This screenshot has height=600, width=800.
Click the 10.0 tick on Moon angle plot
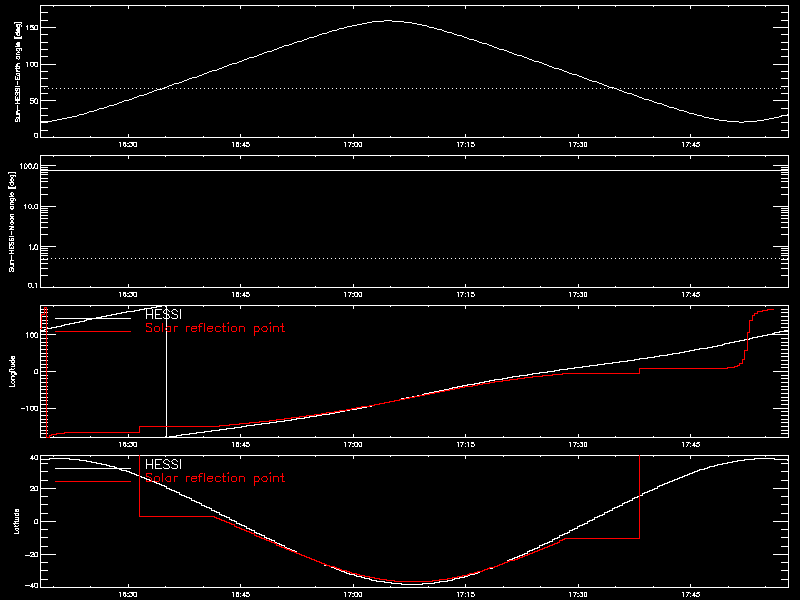pyautogui.click(x=30, y=207)
